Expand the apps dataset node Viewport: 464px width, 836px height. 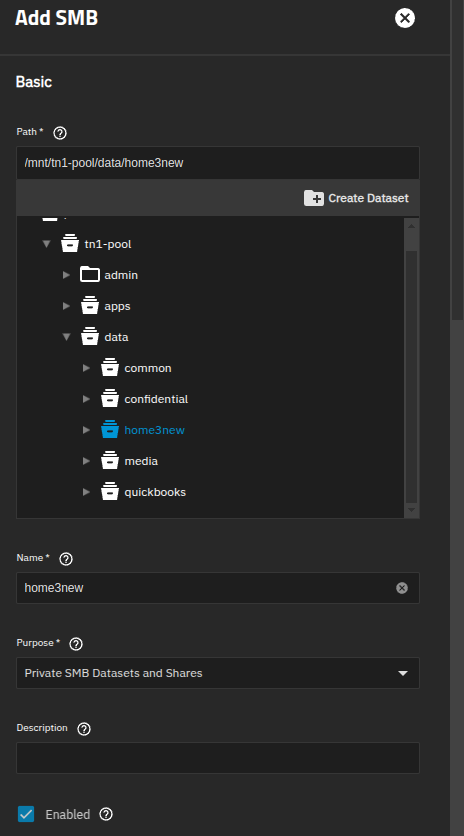point(67,306)
